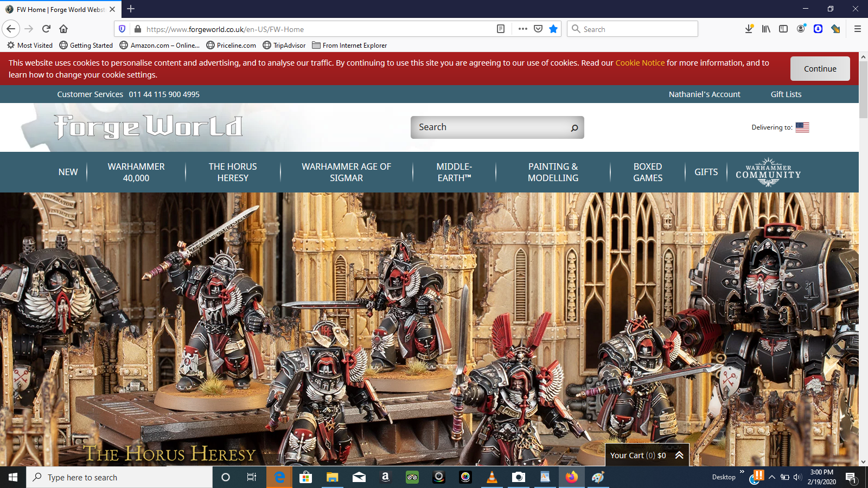This screenshot has width=868, height=488.
Task: Edit this bookmark with blue star
Action: coord(553,29)
